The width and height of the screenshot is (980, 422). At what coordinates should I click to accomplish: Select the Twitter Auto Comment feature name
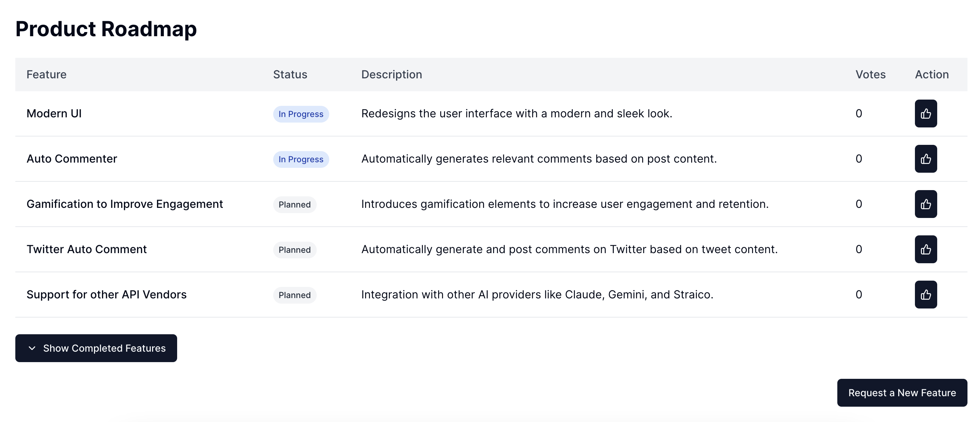click(86, 249)
